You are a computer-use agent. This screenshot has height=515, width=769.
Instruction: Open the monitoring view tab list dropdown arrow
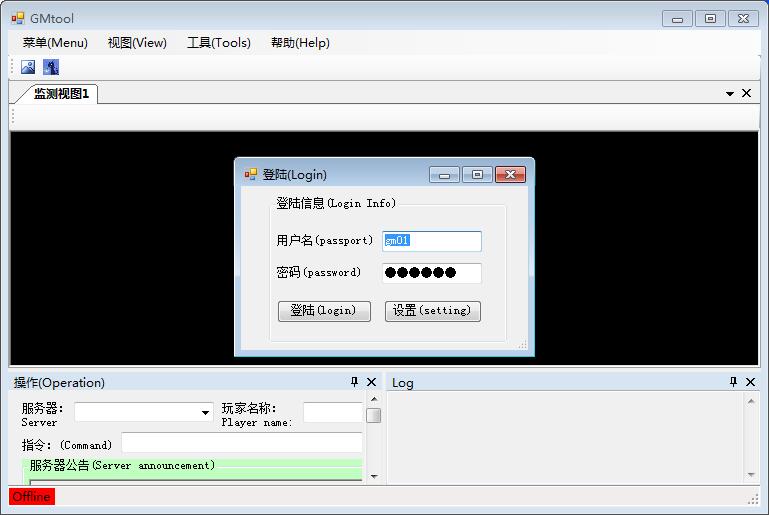[730, 94]
